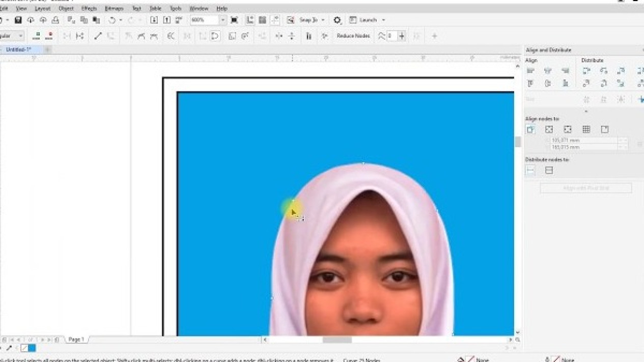Click the X coordinate field in Align panel
This screenshot has width=644, height=362.
tap(583, 140)
